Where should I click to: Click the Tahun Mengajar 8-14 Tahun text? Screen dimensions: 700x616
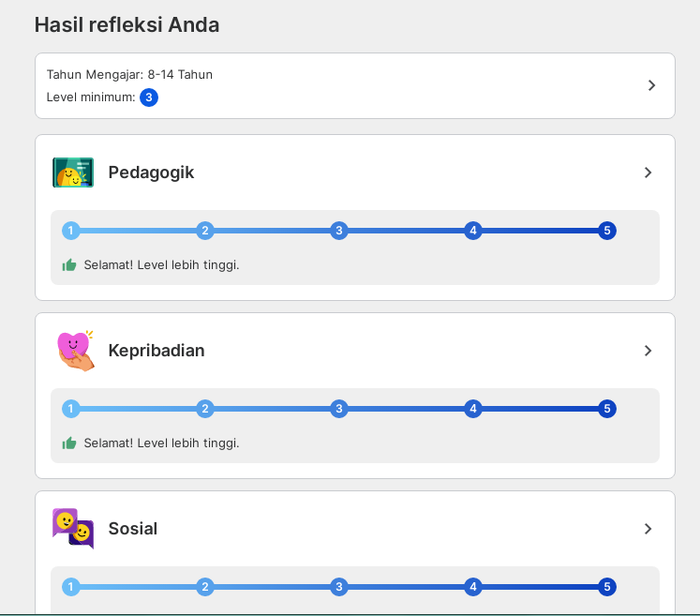click(129, 75)
